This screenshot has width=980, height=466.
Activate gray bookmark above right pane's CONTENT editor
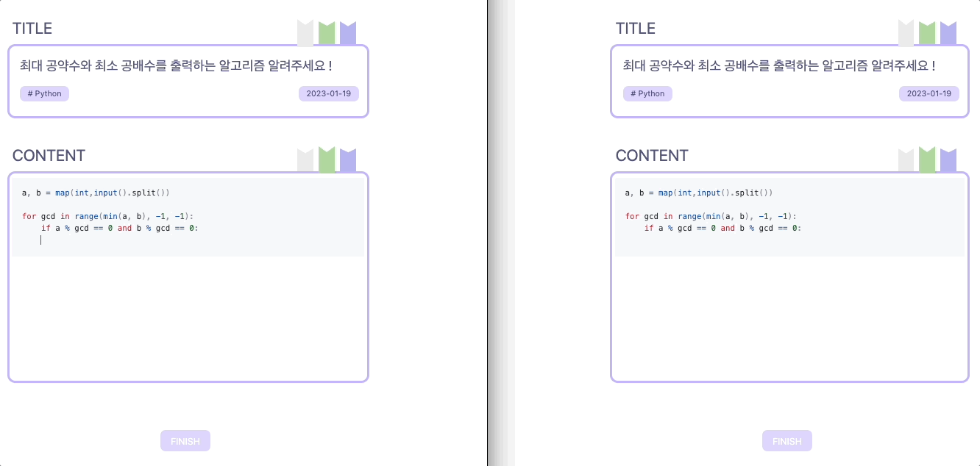(906, 160)
